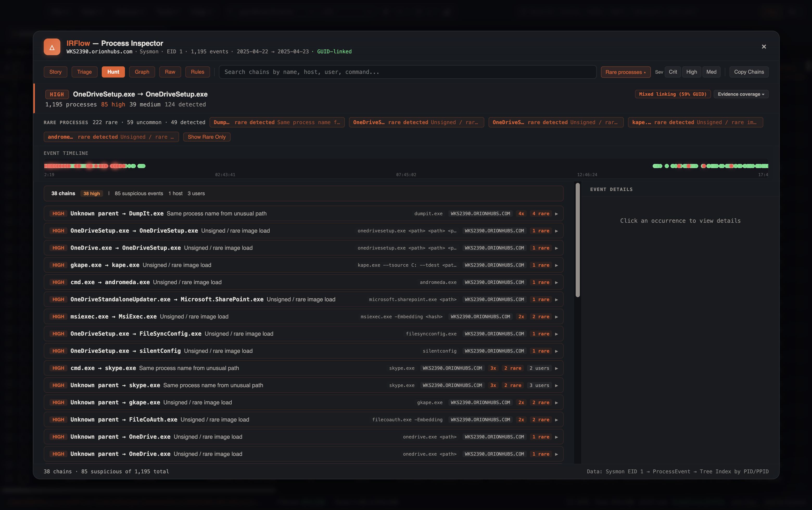The width and height of the screenshot is (812, 510).
Task: Click the 2 users badge on cmd.exe skype row
Action: pyautogui.click(x=539, y=368)
